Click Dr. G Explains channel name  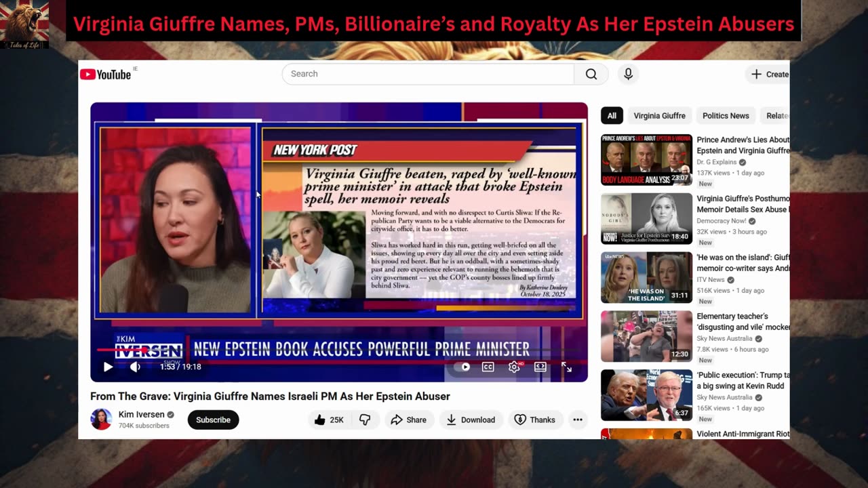coord(717,162)
